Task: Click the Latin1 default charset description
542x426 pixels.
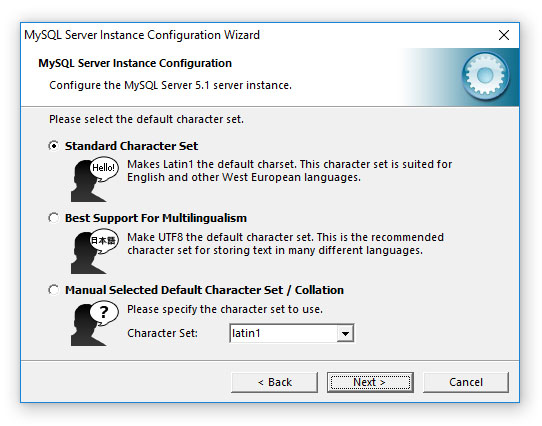Action: 289,171
